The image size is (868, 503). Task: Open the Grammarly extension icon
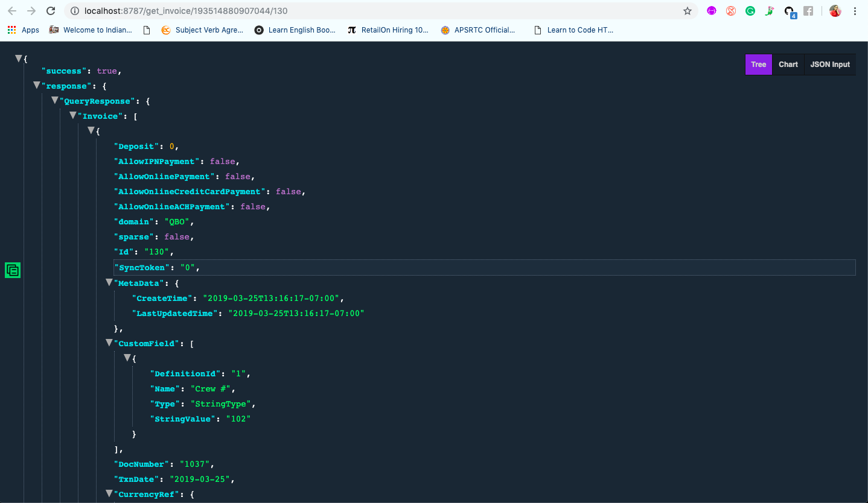coord(750,11)
